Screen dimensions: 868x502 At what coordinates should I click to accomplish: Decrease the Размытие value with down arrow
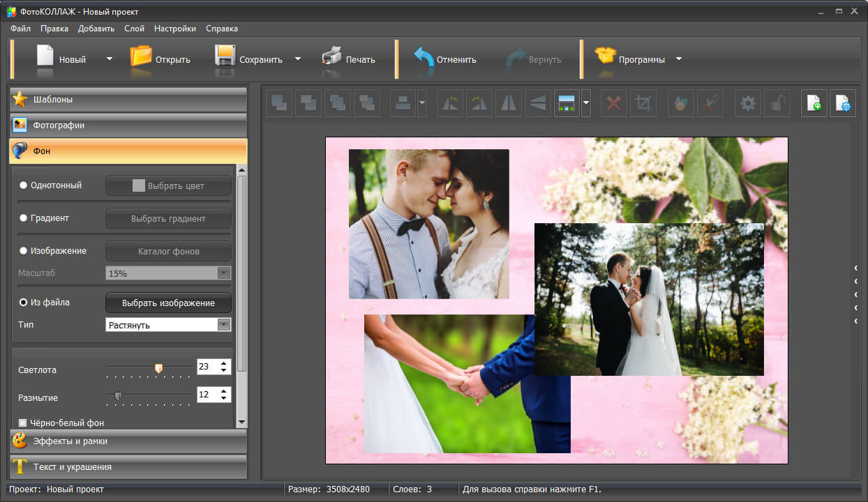[x=223, y=399]
